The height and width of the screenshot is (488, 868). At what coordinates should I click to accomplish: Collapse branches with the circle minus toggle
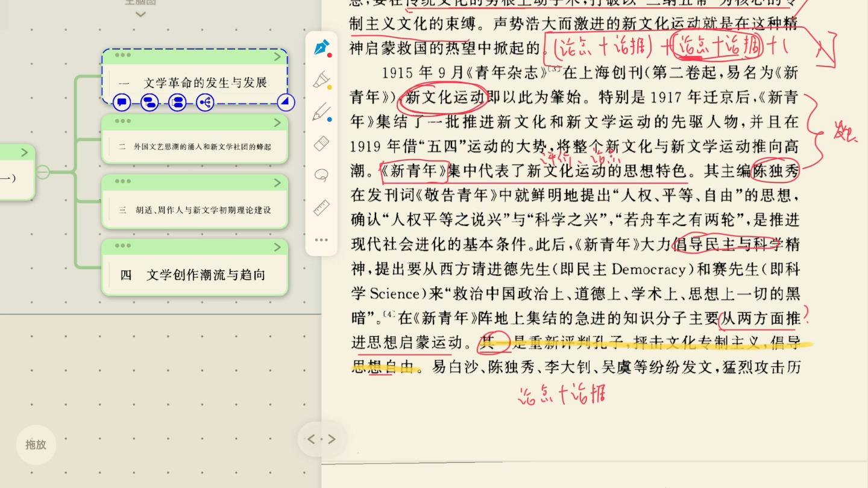click(x=43, y=172)
